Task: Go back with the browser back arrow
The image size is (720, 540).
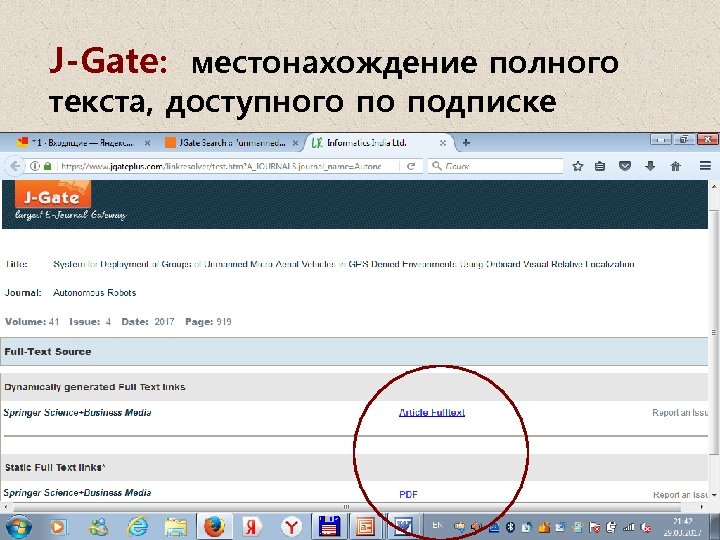Action: (x=15, y=166)
